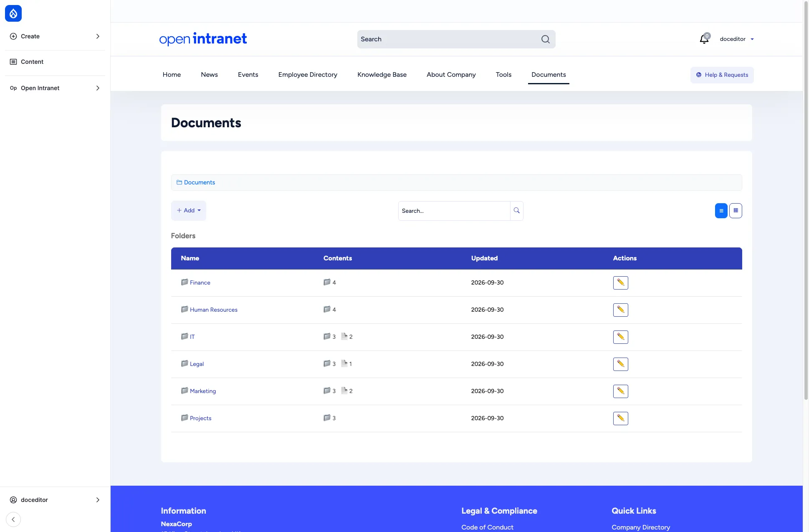Image resolution: width=809 pixels, height=532 pixels.
Task: Click the pencil icon in Legal row
Action: [x=621, y=364]
